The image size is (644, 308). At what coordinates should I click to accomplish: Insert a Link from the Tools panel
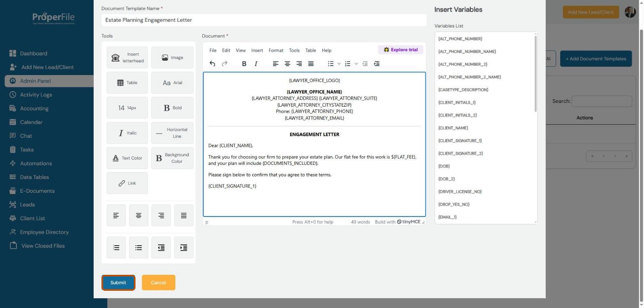tap(127, 183)
